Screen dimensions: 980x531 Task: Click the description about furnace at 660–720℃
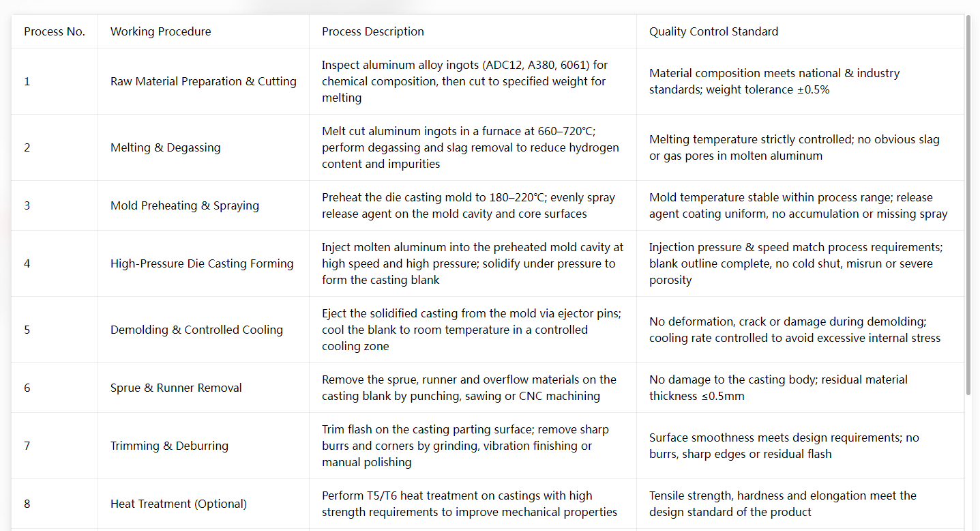coord(473,147)
